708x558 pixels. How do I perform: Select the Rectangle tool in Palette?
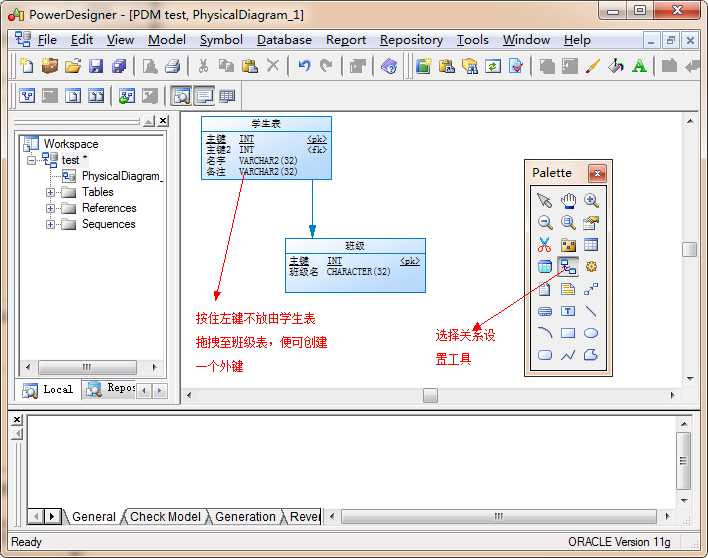[568, 333]
